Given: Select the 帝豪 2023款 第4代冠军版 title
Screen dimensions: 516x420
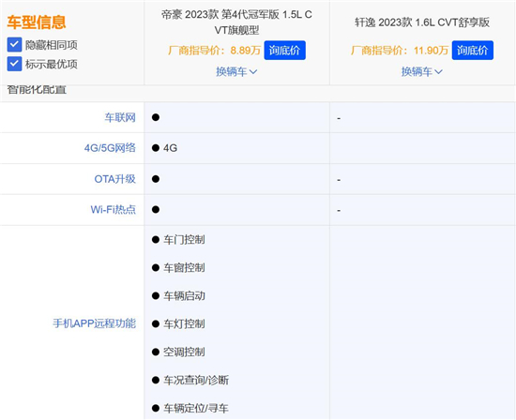Looking at the screenshot, I should pos(236,22).
